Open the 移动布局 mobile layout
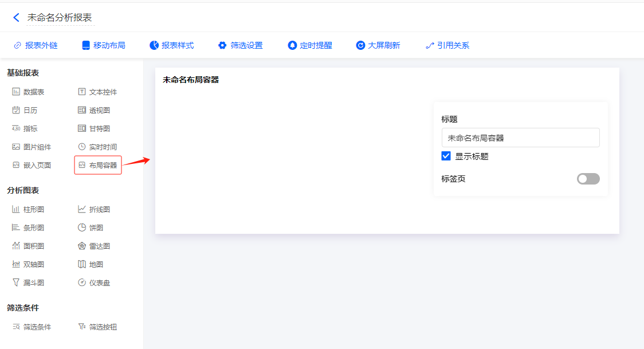This screenshot has width=644, height=349. (104, 45)
